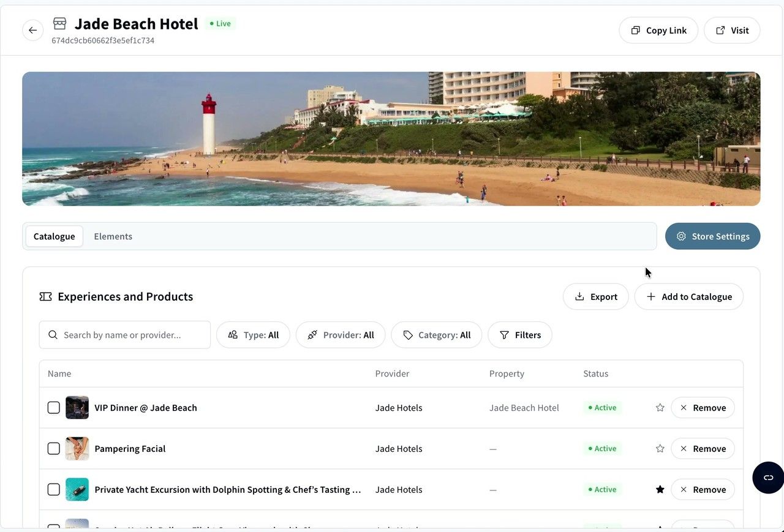Open the Category: All dropdown
Viewport: 784px width, 532px height.
[x=437, y=335]
